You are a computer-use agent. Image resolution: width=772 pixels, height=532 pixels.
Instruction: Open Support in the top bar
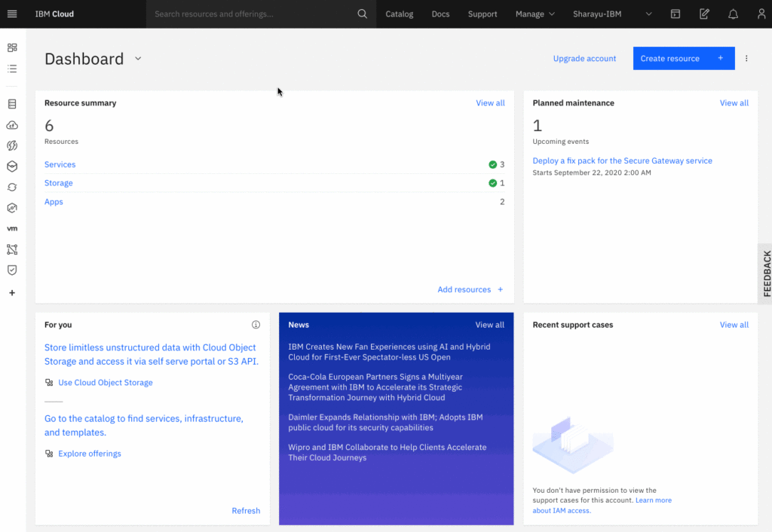482,14
